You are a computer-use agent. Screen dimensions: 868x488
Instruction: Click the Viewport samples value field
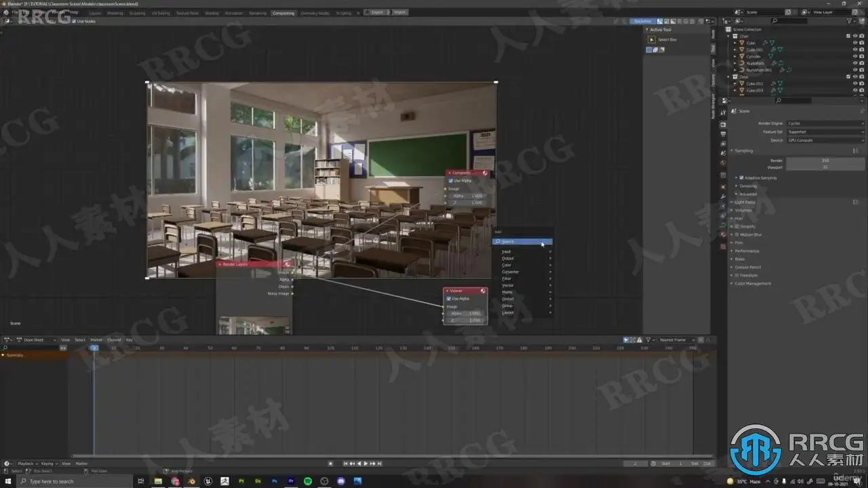(825, 167)
